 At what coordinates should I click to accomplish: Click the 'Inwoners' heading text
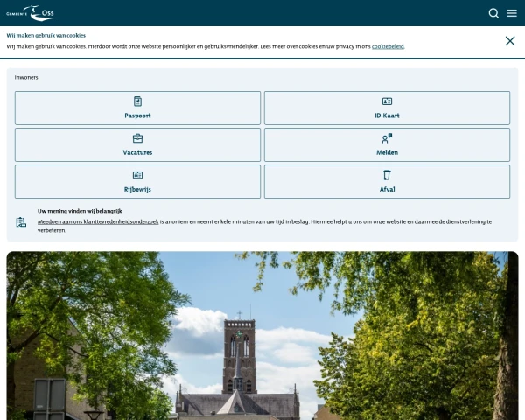pyautogui.click(x=26, y=77)
